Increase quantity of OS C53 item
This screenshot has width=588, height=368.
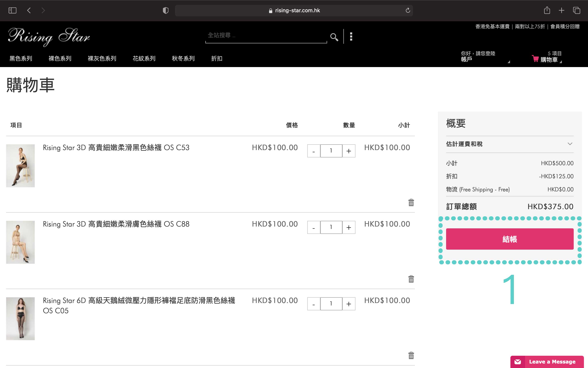(349, 151)
